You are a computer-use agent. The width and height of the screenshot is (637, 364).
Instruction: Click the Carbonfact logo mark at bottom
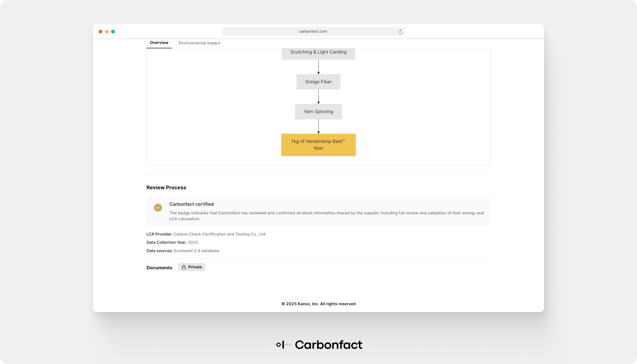coord(283,345)
